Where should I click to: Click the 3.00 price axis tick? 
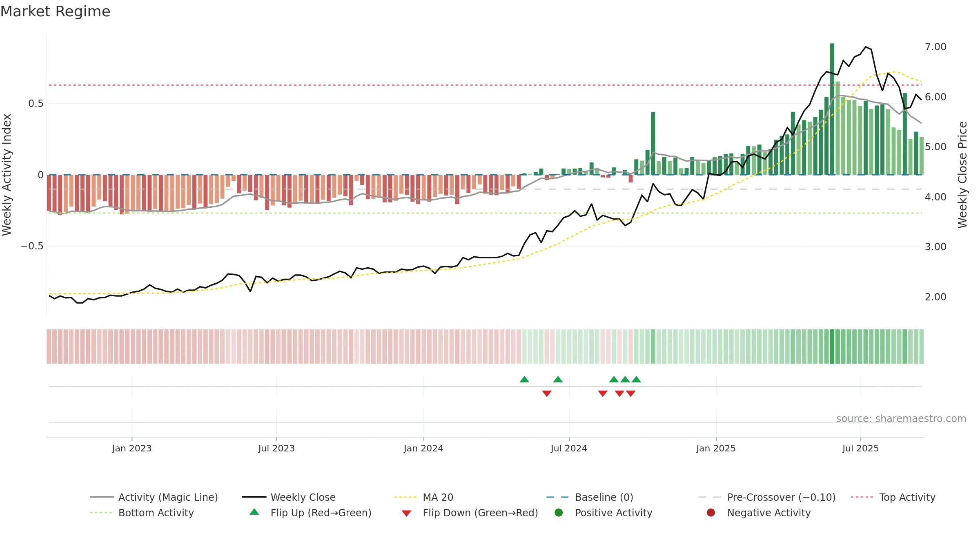[935, 247]
